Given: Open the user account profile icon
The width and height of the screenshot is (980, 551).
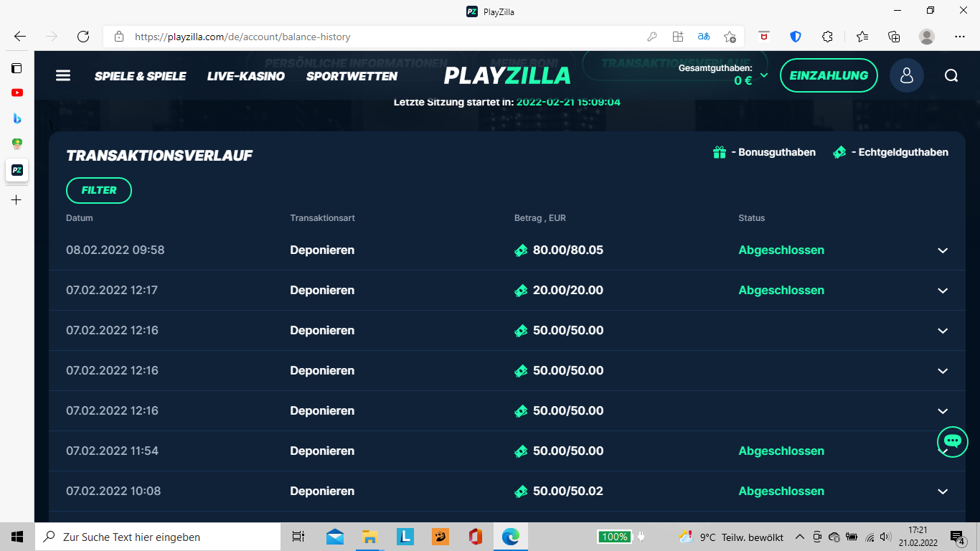Looking at the screenshot, I should [906, 75].
